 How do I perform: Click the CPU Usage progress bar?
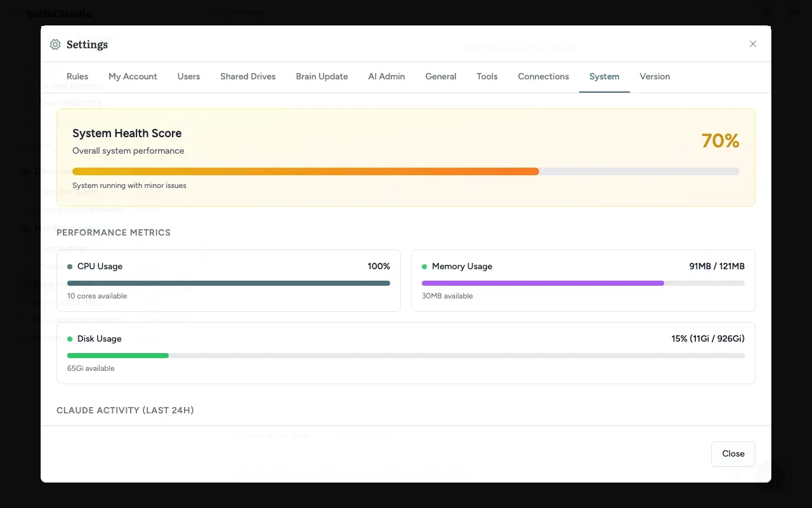click(x=228, y=283)
